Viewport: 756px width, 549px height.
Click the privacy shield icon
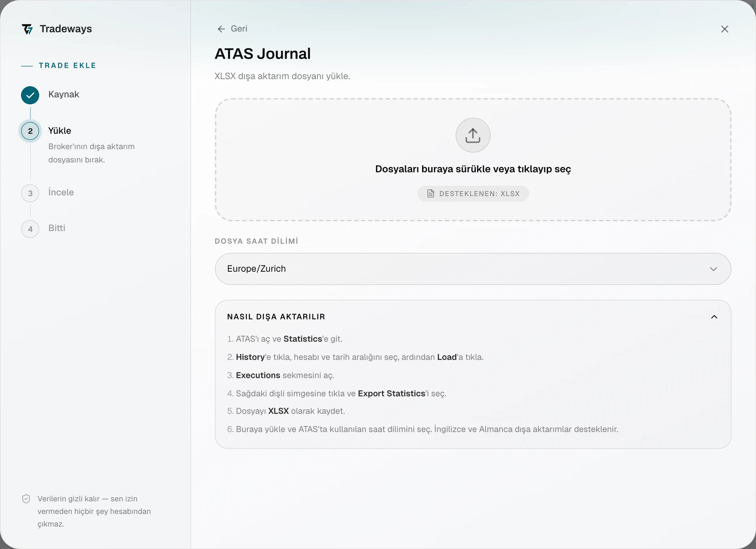[x=26, y=499]
